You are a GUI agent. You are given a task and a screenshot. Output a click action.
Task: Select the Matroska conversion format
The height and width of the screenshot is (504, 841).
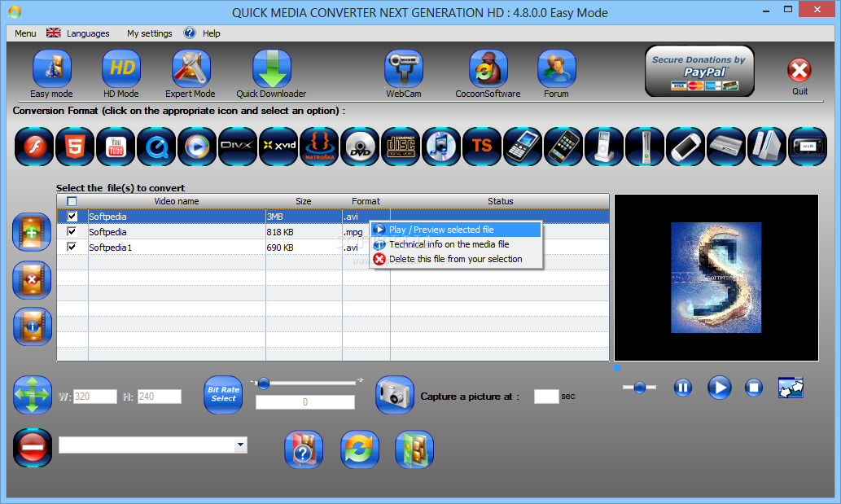[320, 147]
